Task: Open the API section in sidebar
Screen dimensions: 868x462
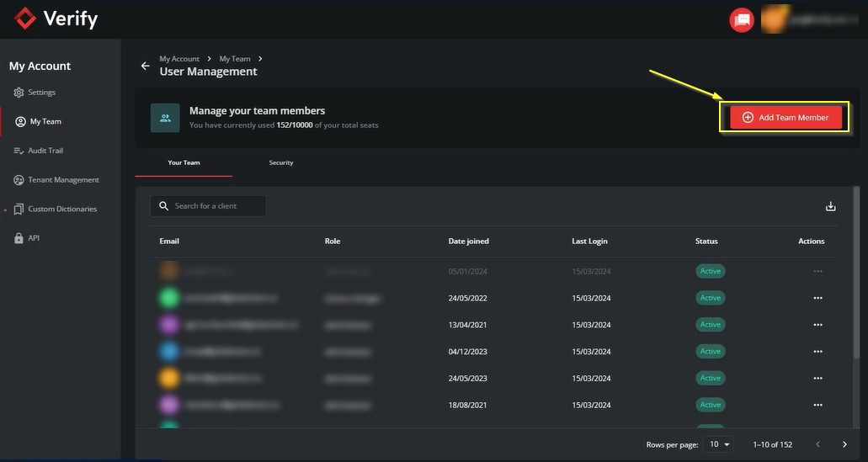Action: pos(34,238)
